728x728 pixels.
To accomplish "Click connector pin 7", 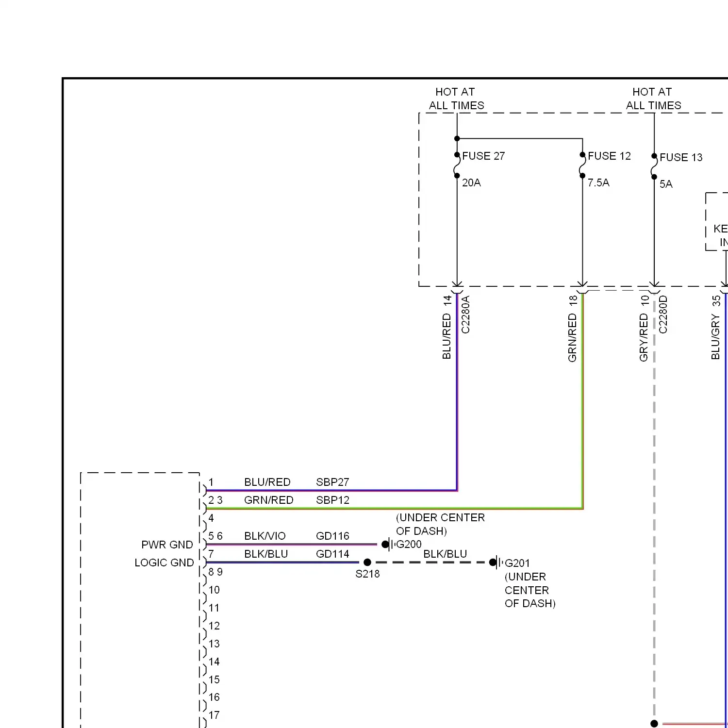I will tap(211, 554).
